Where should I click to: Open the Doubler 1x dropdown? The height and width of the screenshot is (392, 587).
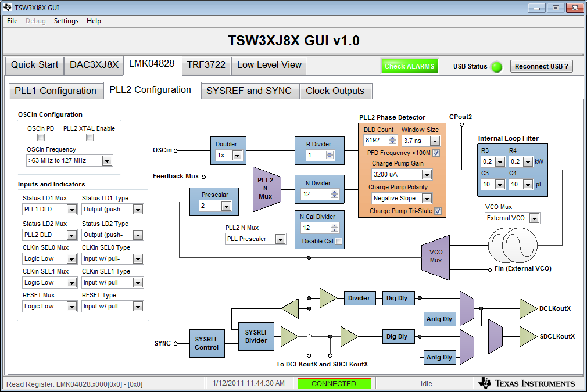(237, 156)
